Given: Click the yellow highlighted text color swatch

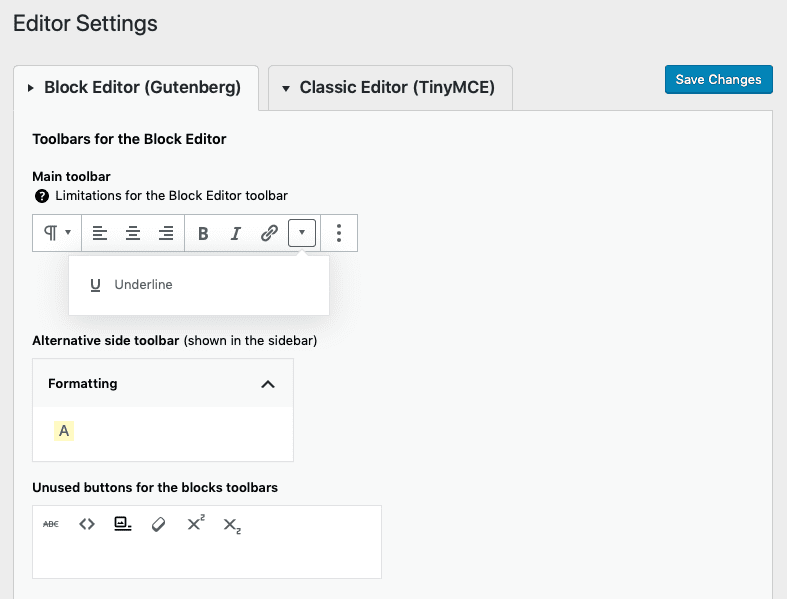Looking at the screenshot, I should [x=64, y=431].
